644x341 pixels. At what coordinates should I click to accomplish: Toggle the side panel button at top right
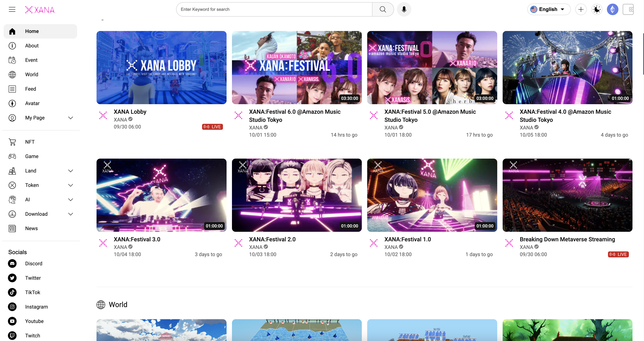pyautogui.click(x=628, y=10)
